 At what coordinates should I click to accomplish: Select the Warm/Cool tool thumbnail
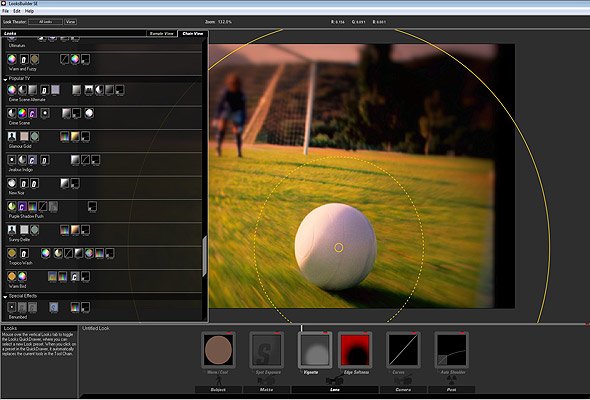click(x=219, y=350)
